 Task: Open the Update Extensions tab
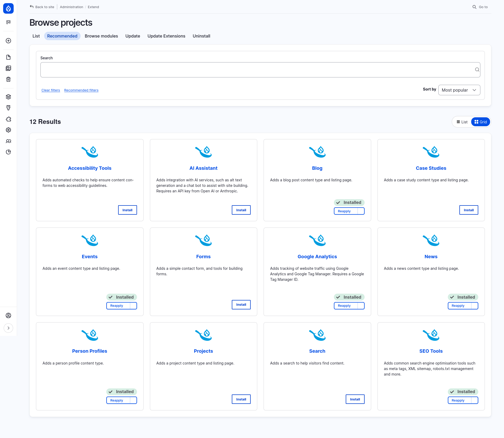coord(166,36)
